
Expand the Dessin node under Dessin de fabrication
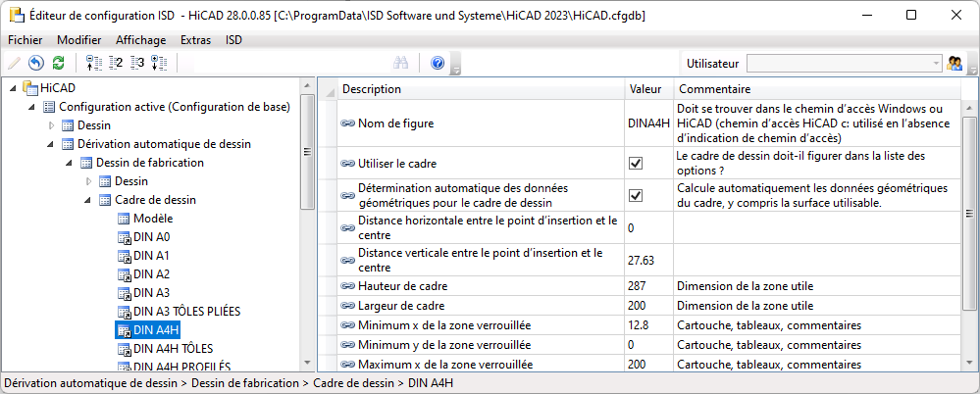click(88, 181)
